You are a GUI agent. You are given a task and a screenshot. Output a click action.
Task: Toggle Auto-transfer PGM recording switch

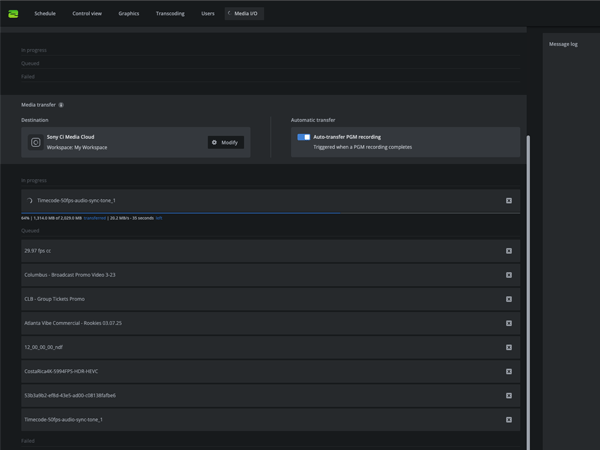point(304,137)
